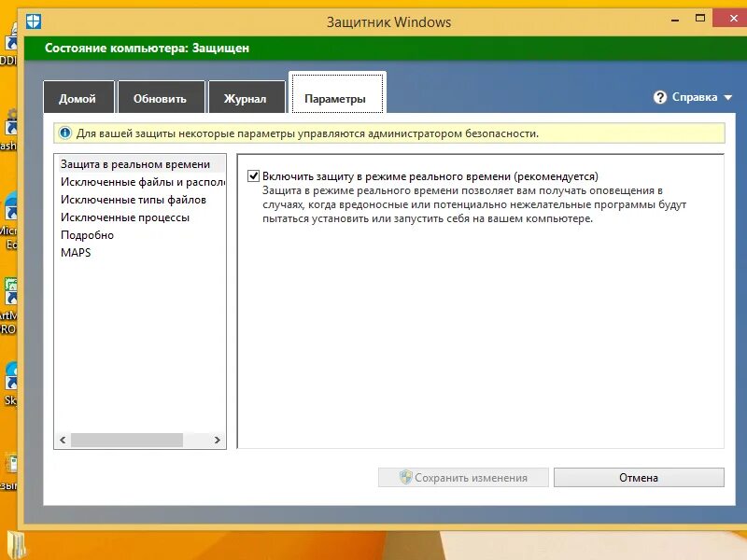Click the folder icon at the desktop bottom-left
Viewport: 747px width, 560px height.
(18, 545)
